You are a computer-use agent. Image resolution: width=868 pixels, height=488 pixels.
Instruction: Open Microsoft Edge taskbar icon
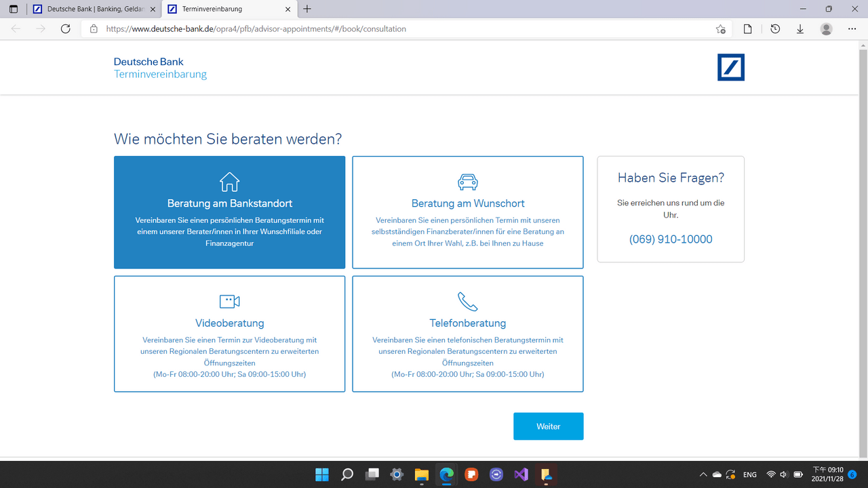pos(446,474)
